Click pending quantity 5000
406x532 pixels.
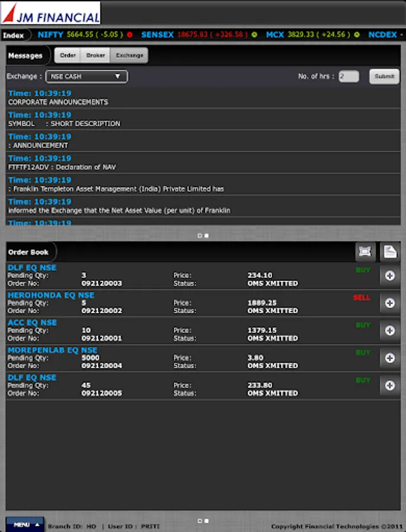(91, 358)
